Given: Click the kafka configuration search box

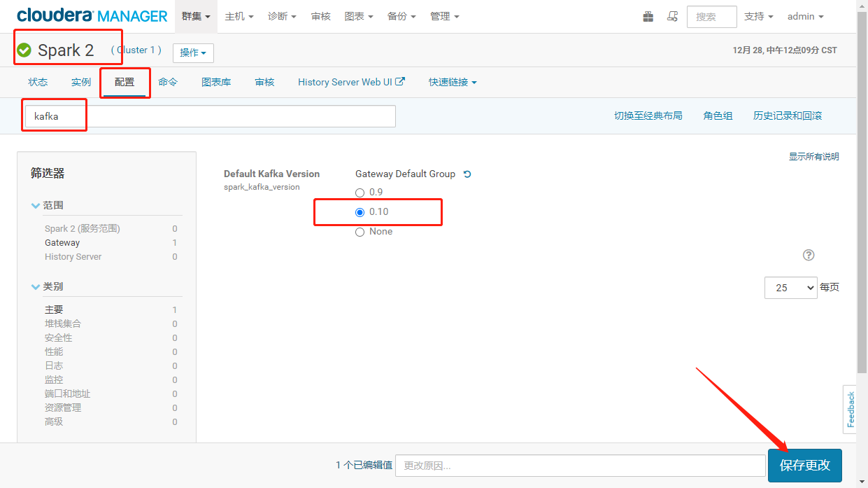Looking at the screenshot, I should 211,116.
